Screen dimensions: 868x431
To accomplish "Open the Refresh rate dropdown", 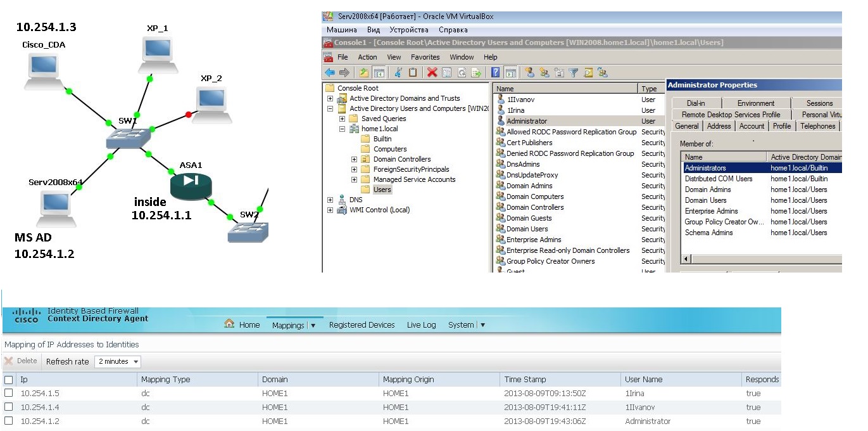I will pos(118,361).
